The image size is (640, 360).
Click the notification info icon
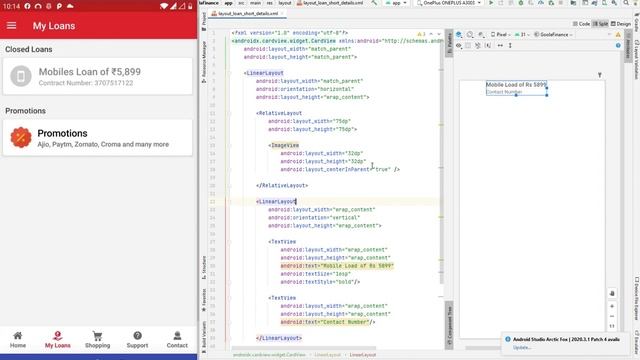click(508, 339)
